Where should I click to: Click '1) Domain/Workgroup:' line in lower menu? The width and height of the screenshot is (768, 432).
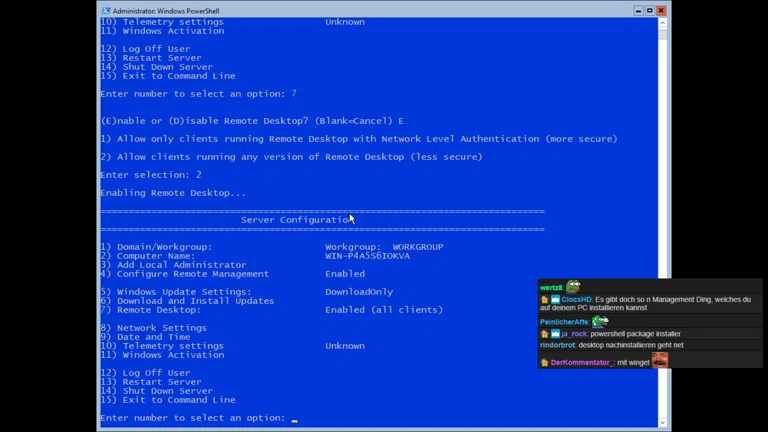pos(156,247)
